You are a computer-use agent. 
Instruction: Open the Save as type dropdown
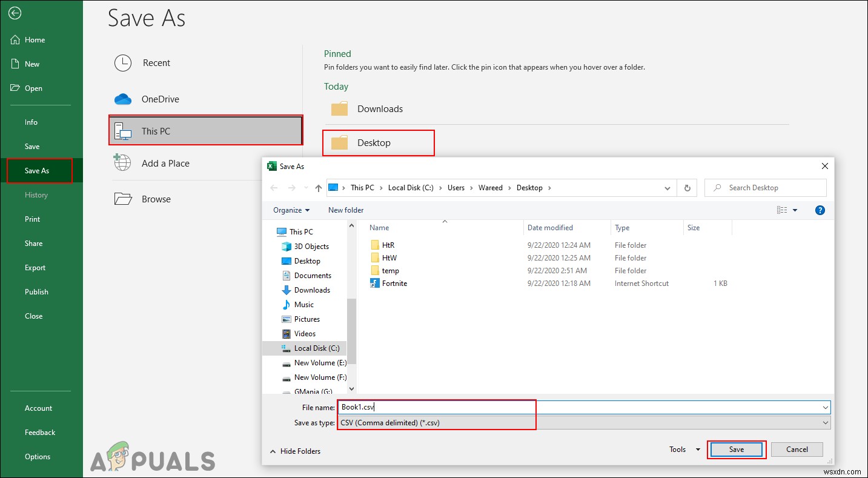(825, 422)
